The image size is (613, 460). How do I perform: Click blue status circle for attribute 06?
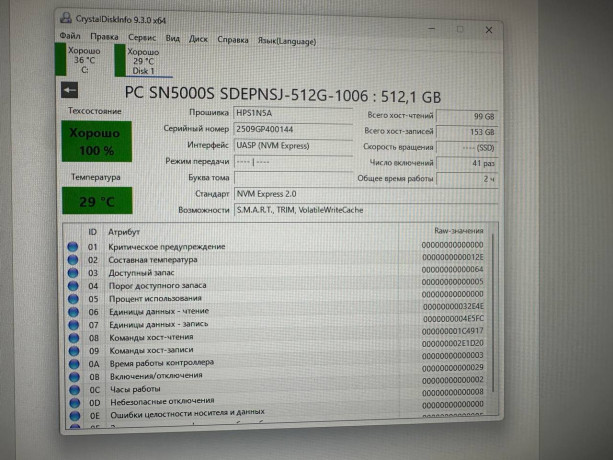point(73,312)
